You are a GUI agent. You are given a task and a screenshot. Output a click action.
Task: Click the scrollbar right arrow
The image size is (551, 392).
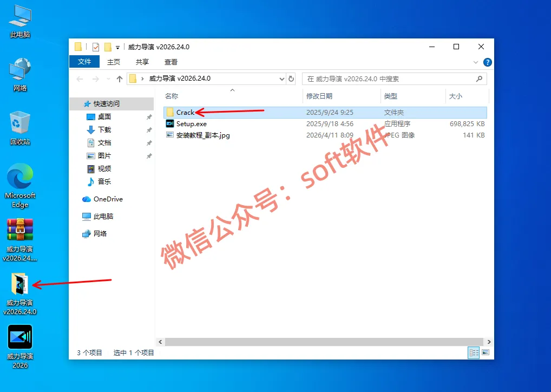pyautogui.click(x=489, y=342)
